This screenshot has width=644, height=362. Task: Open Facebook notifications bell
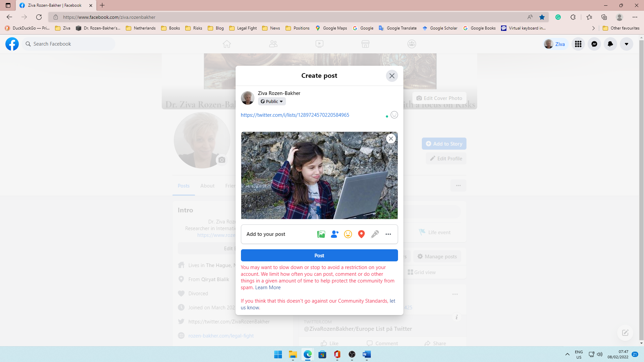point(610,44)
